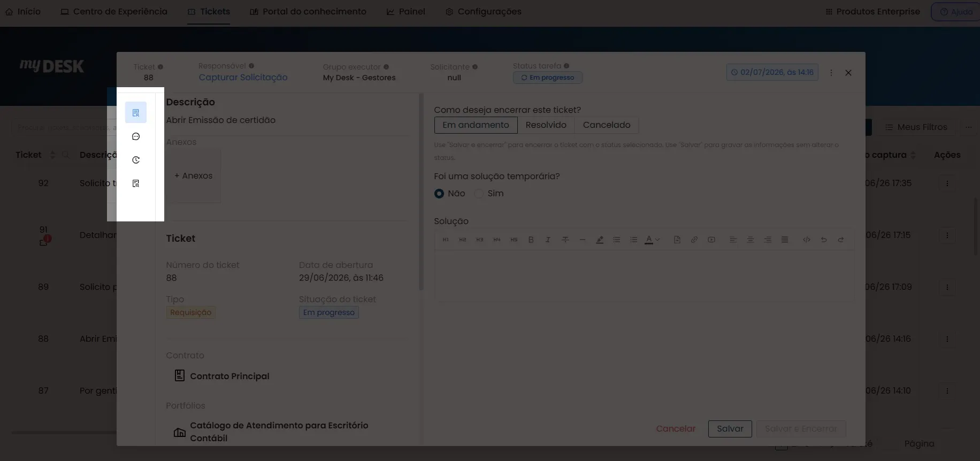Open Meus Filtros filter menu
Screen dimensions: 980x461
click(916, 127)
